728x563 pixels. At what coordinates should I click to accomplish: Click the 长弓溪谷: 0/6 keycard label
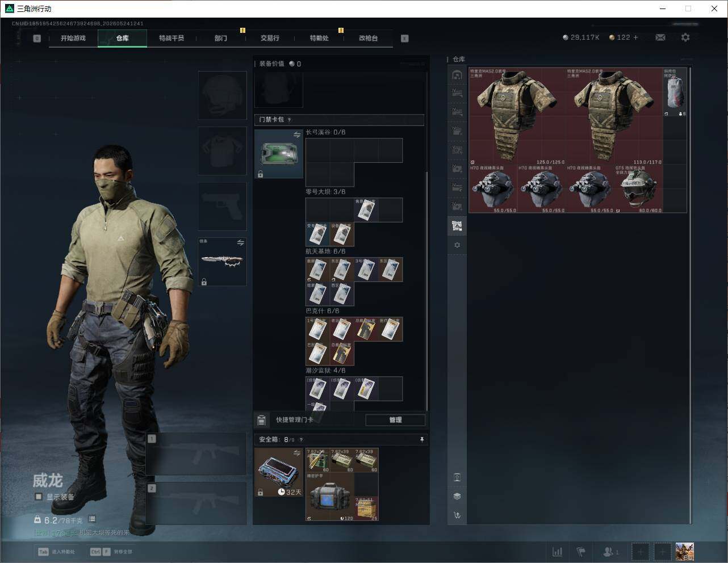coord(325,132)
